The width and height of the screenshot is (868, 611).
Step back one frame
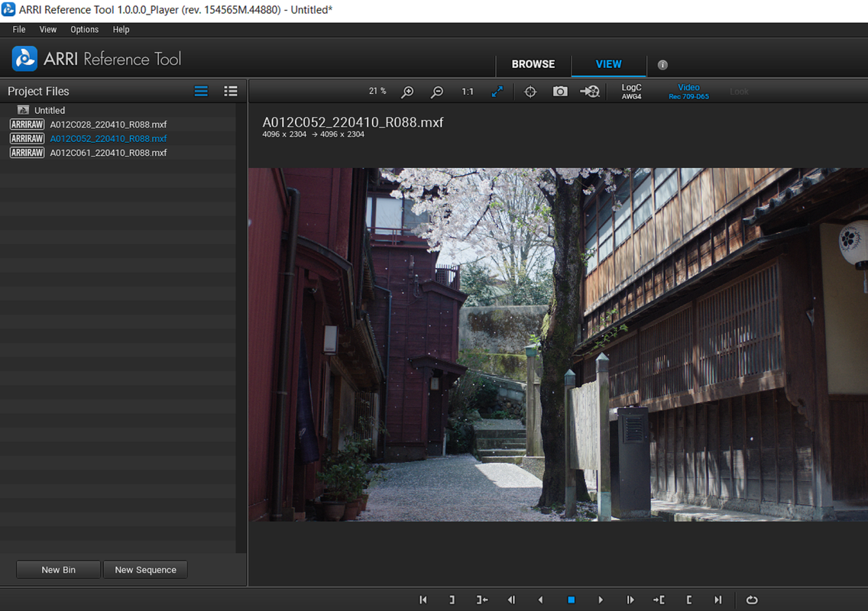[x=511, y=600]
